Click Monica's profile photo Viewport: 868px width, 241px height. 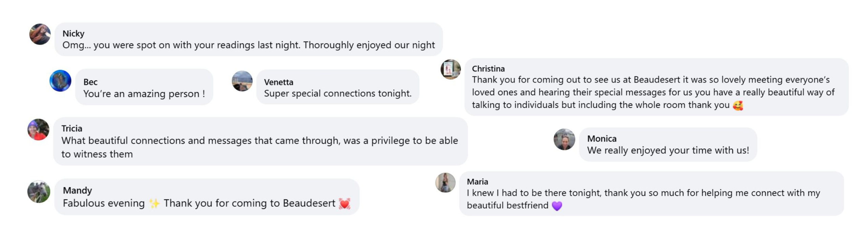tap(564, 139)
